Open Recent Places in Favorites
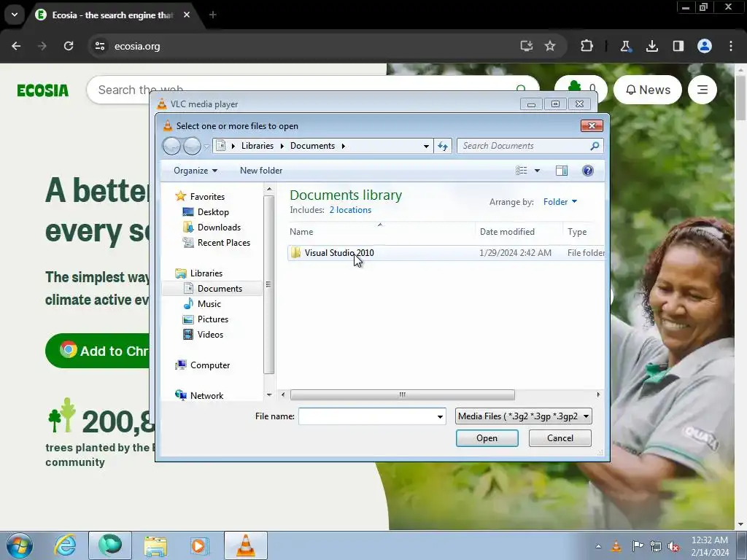This screenshot has height=560, width=747. coord(223,242)
